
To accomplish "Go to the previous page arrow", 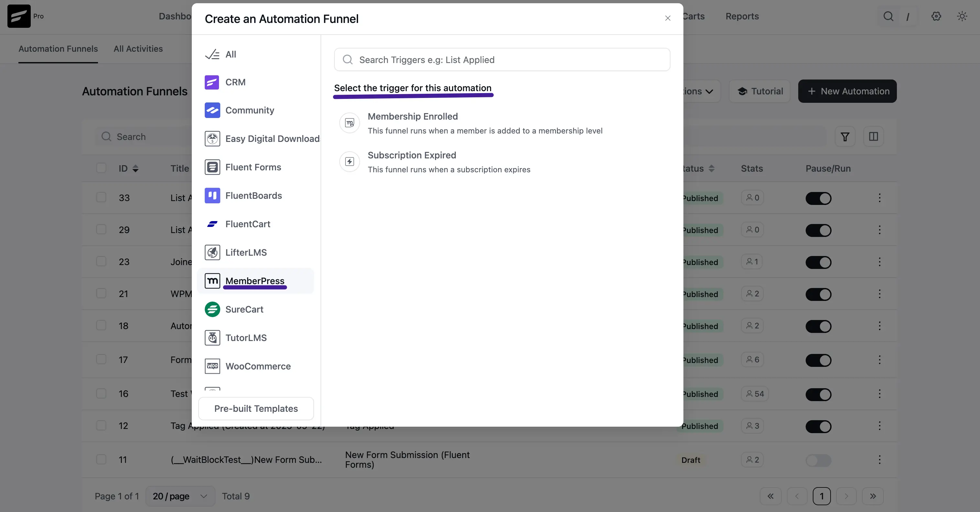I will point(797,496).
